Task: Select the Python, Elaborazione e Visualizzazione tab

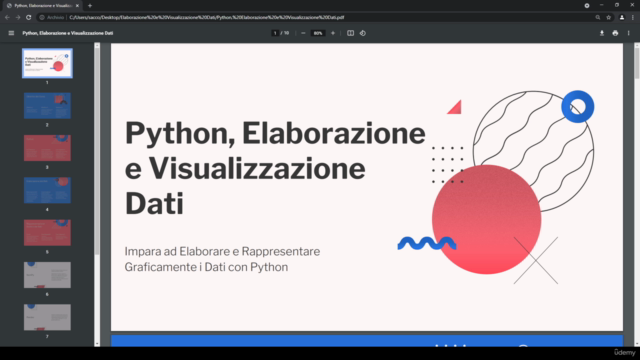Action: 41,6
